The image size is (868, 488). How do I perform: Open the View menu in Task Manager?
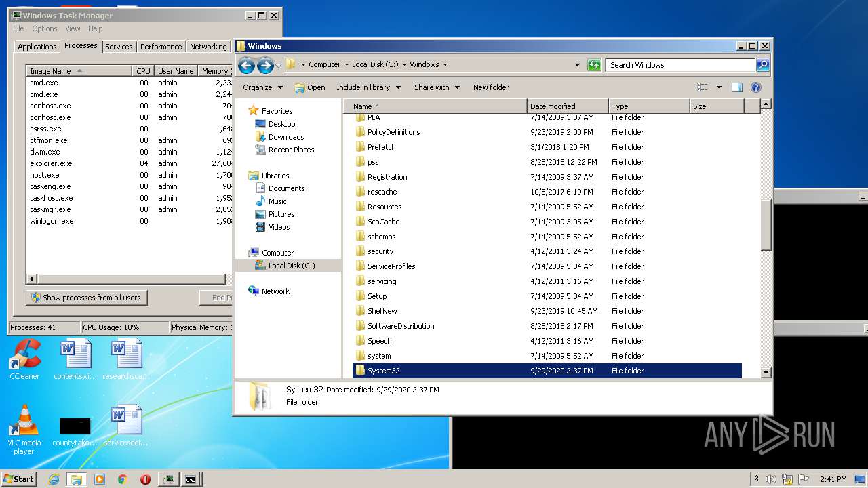[x=73, y=28]
